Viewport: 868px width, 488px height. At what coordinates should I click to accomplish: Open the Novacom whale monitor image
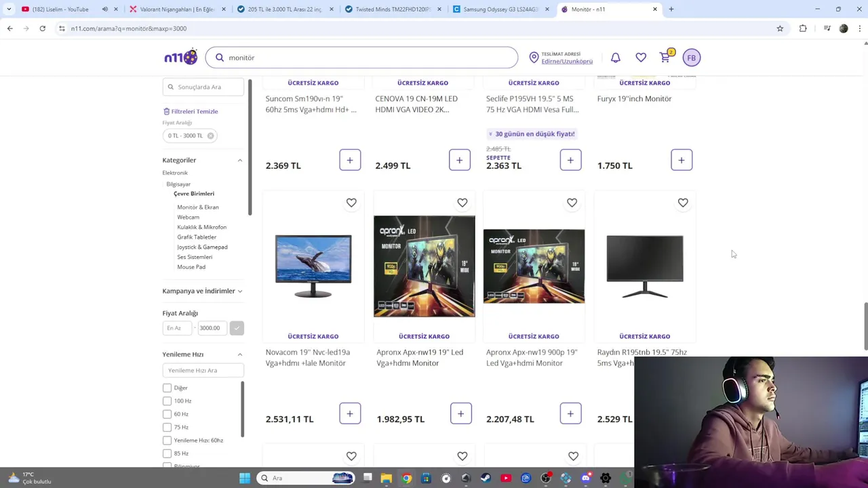tap(313, 266)
